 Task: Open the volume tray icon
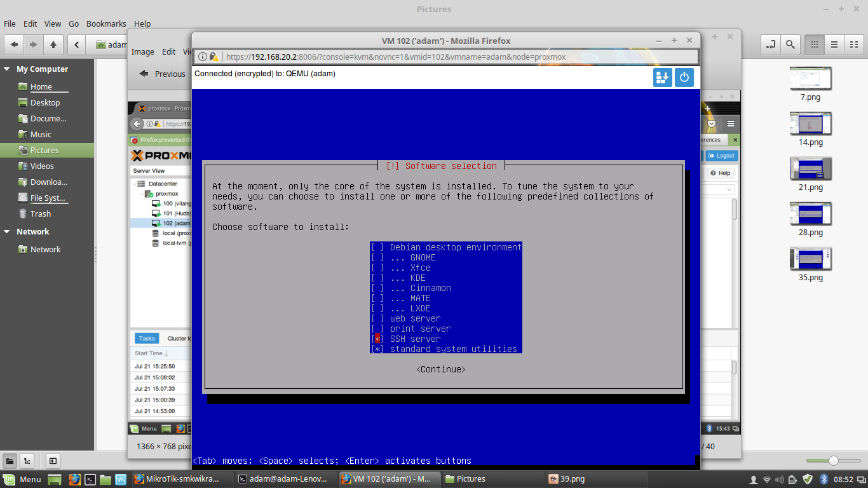(780, 479)
